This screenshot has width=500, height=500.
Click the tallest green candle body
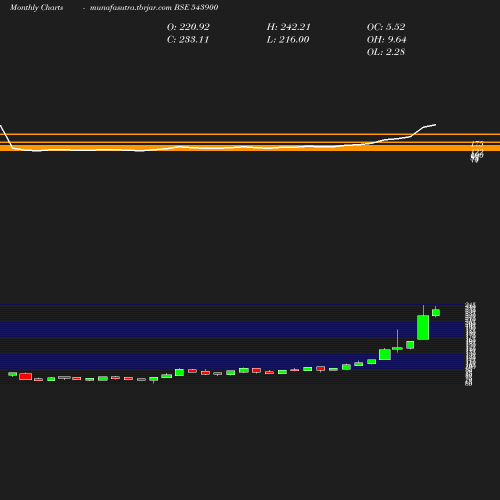[423, 327]
